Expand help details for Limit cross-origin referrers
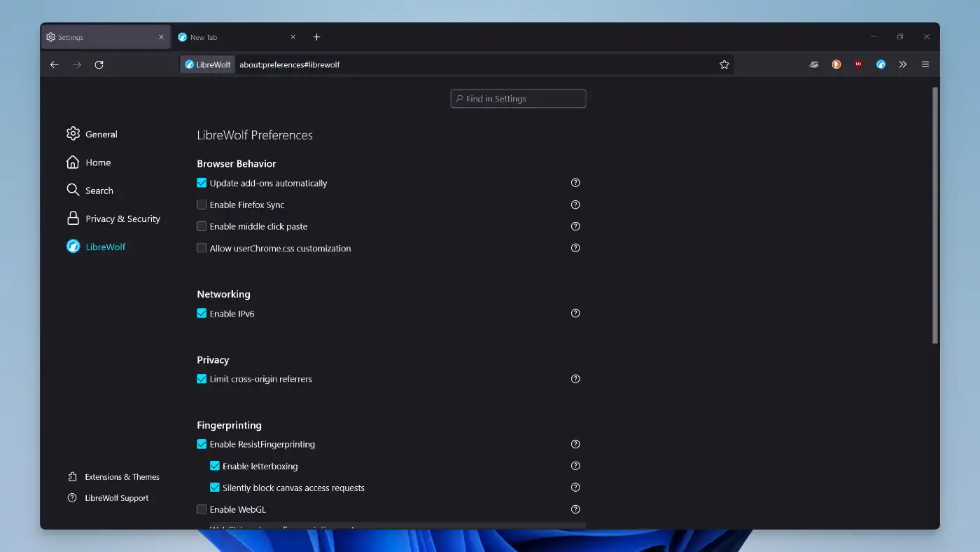This screenshot has height=552, width=980. 575,379
